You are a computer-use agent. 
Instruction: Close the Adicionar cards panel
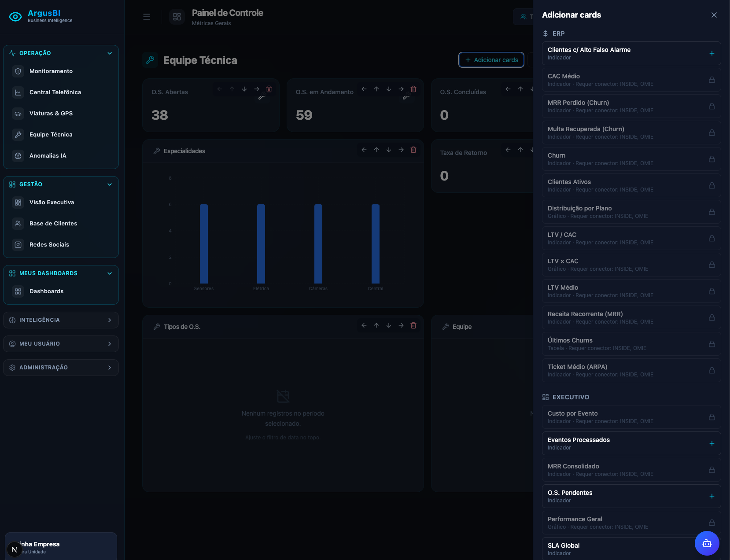pos(714,15)
